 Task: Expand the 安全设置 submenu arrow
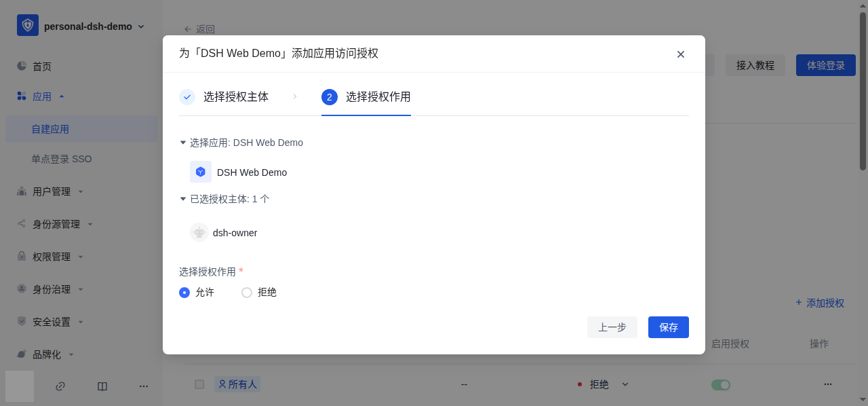(x=81, y=322)
